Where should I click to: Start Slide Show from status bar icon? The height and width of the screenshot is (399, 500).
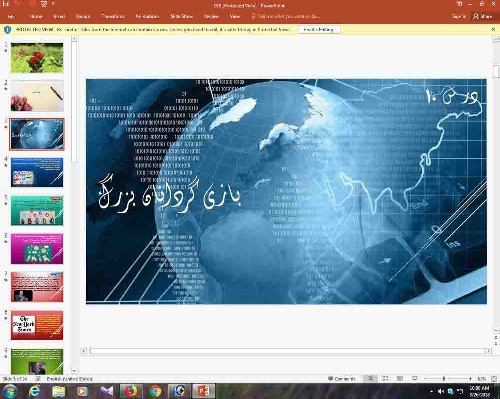414,378
